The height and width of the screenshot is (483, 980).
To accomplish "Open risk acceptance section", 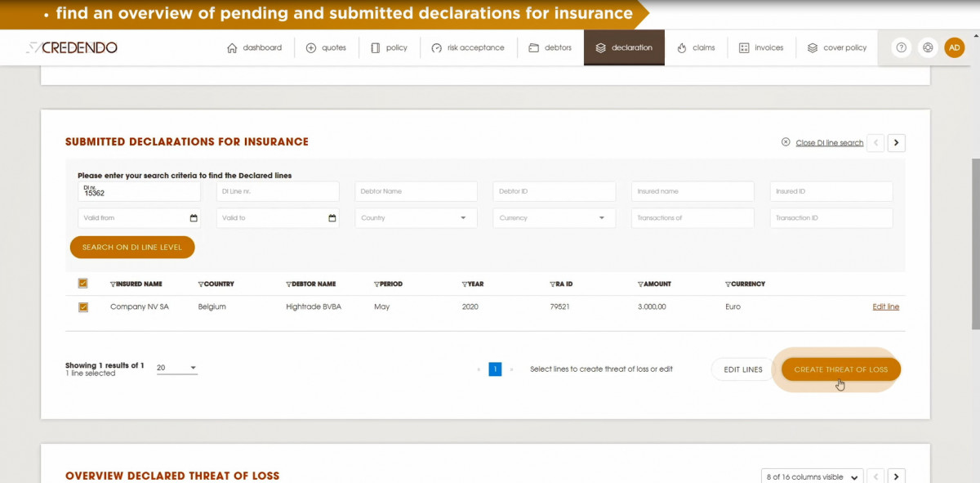I will pos(468,47).
